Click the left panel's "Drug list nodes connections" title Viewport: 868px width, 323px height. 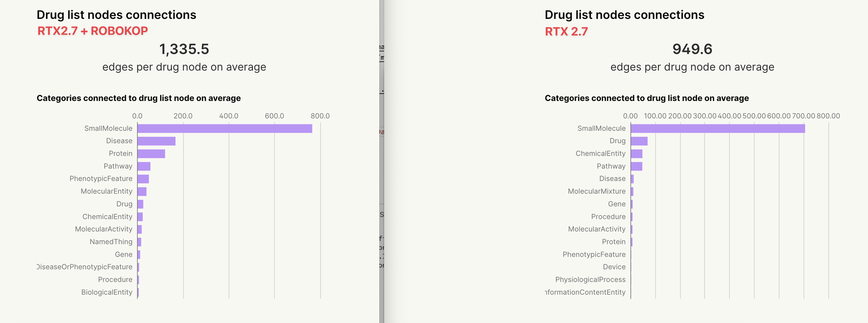[x=116, y=15]
